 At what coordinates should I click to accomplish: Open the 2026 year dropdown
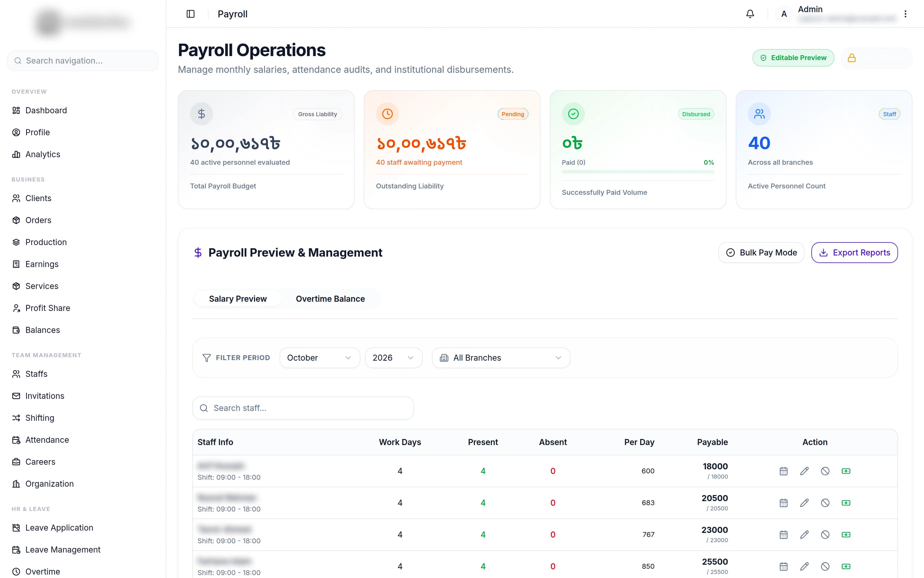pyautogui.click(x=394, y=358)
